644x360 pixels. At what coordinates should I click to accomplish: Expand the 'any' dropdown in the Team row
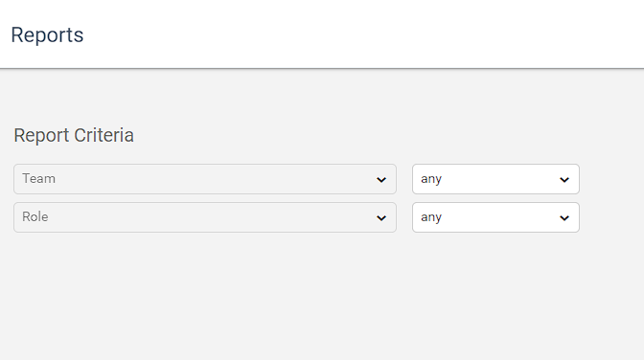coord(495,179)
